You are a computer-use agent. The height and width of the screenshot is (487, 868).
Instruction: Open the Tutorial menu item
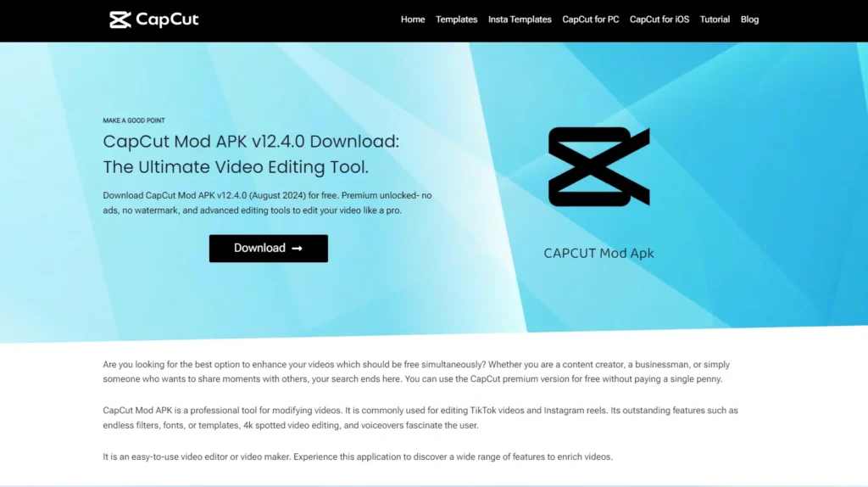click(x=715, y=20)
